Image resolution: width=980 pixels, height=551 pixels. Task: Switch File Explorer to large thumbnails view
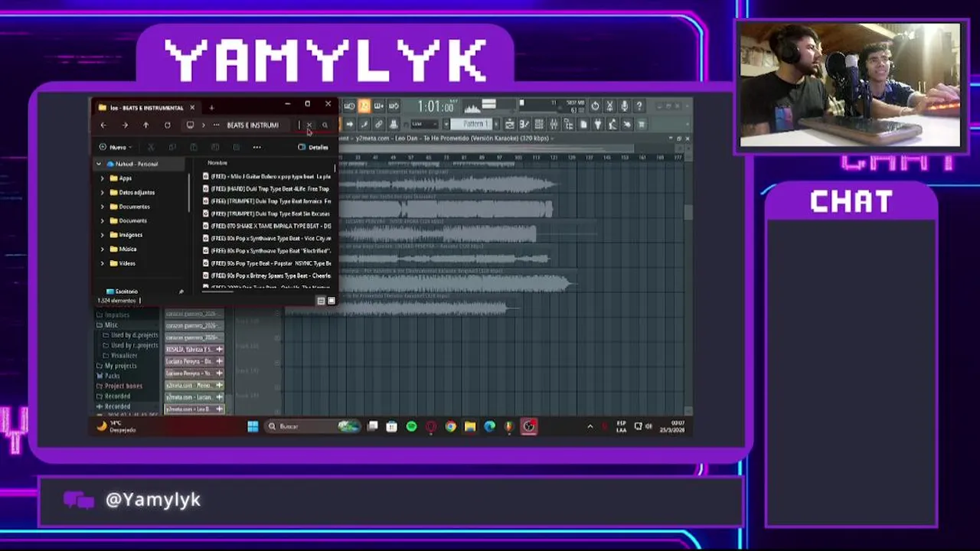pyautogui.click(x=331, y=301)
